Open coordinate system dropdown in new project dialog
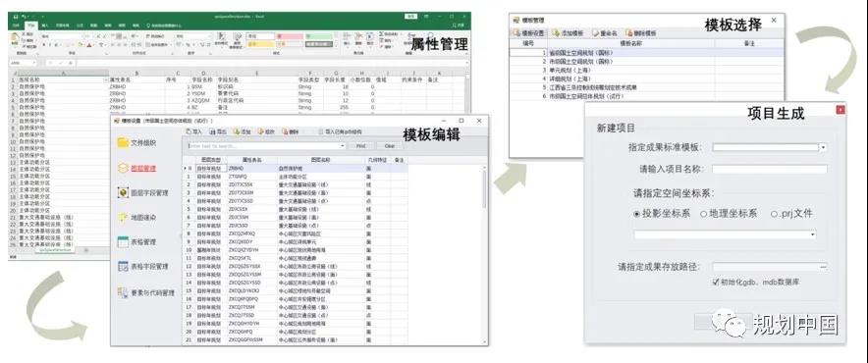The image size is (868, 363). (813, 234)
